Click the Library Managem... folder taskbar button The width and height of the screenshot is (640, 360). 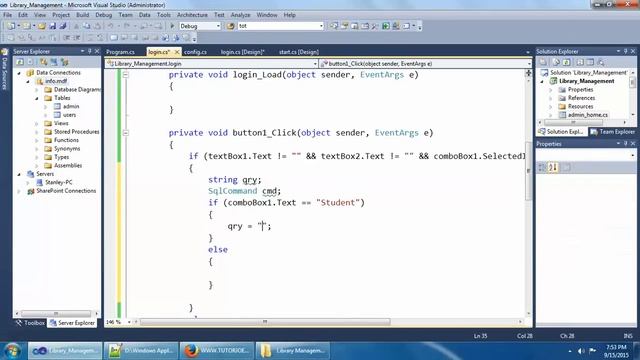(x=293, y=351)
